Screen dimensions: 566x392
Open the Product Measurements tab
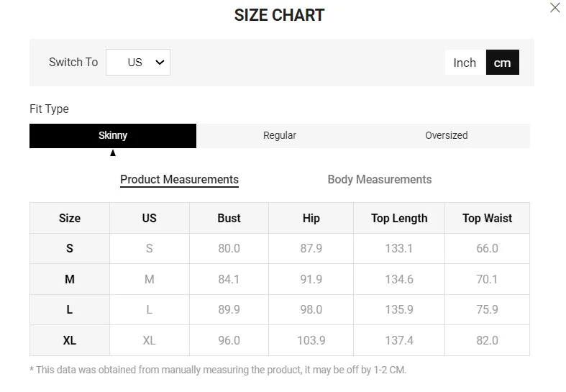179,179
